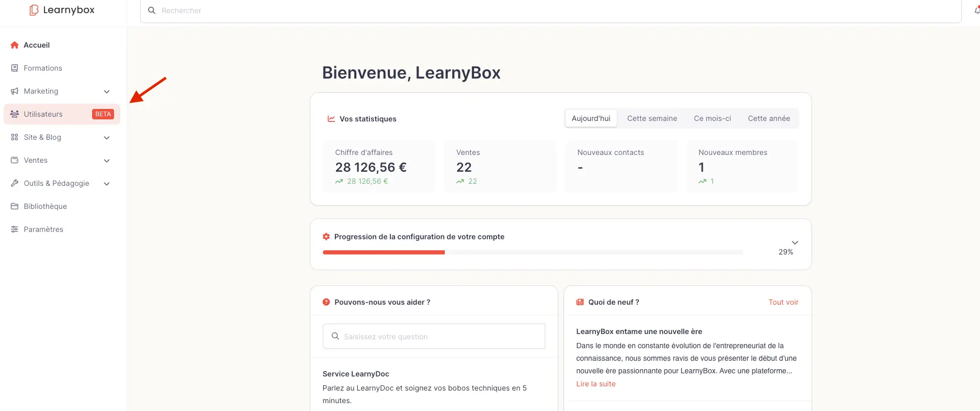The height and width of the screenshot is (411, 980).
Task: Click the Formations icon in sidebar
Action: (x=15, y=68)
